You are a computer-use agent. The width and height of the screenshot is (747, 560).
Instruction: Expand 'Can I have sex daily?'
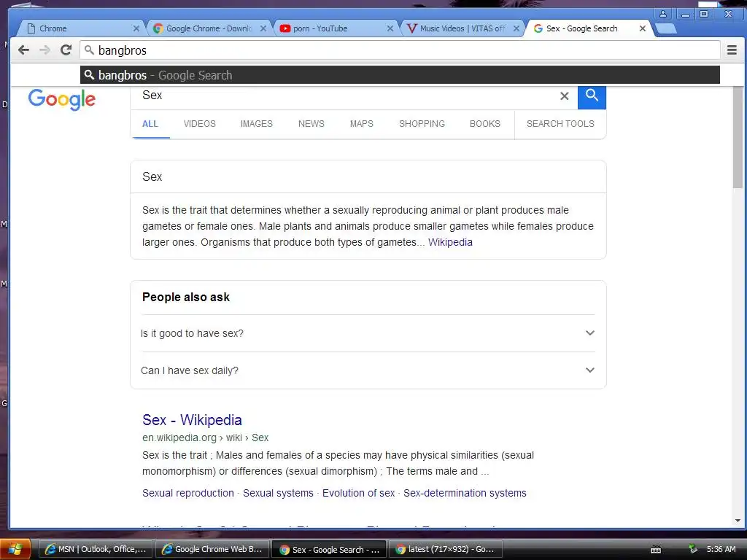click(368, 370)
